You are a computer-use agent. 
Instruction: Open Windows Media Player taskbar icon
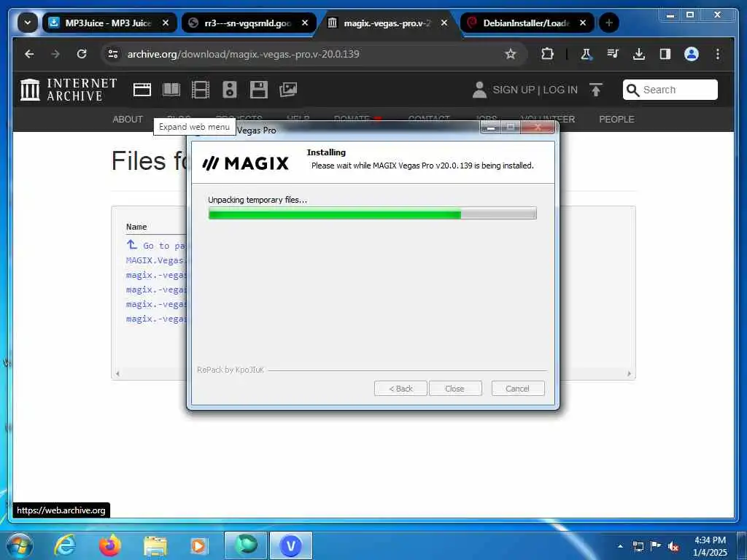198,546
